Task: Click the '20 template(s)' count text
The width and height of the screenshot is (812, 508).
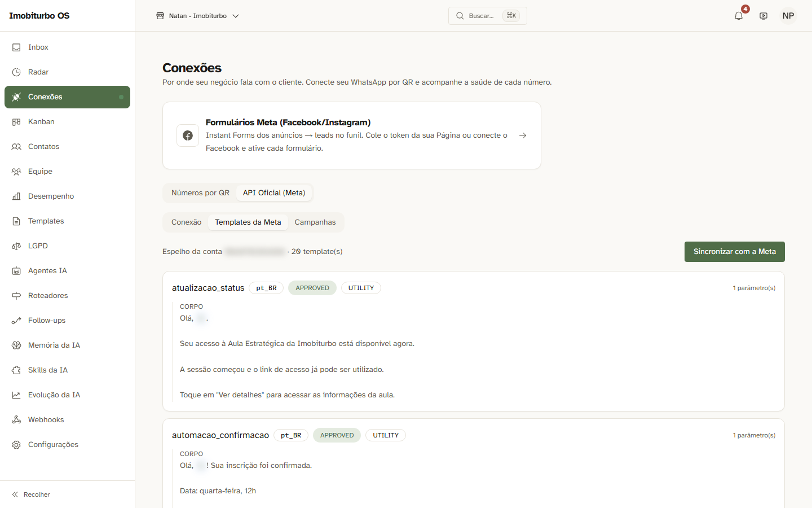Action: pos(317,252)
